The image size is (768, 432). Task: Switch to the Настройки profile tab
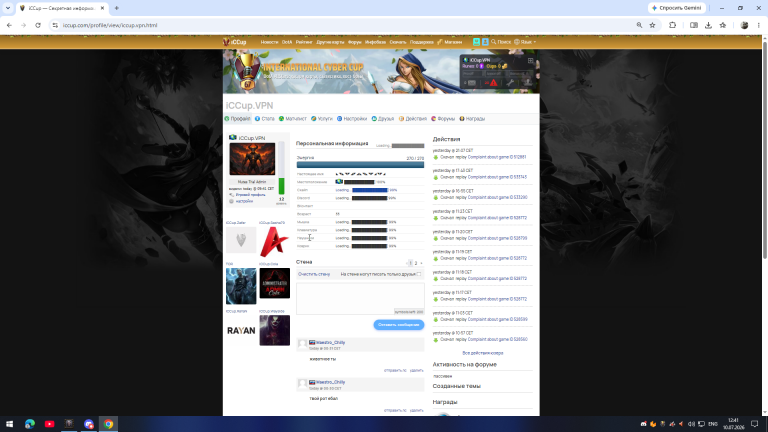(x=352, y=119)
